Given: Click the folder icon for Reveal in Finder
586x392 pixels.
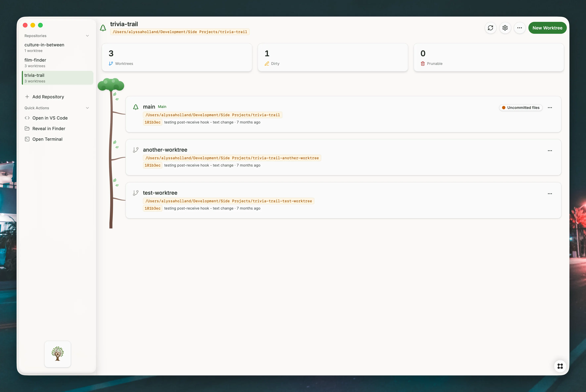Looking at the screenshot, I should 27,128.
